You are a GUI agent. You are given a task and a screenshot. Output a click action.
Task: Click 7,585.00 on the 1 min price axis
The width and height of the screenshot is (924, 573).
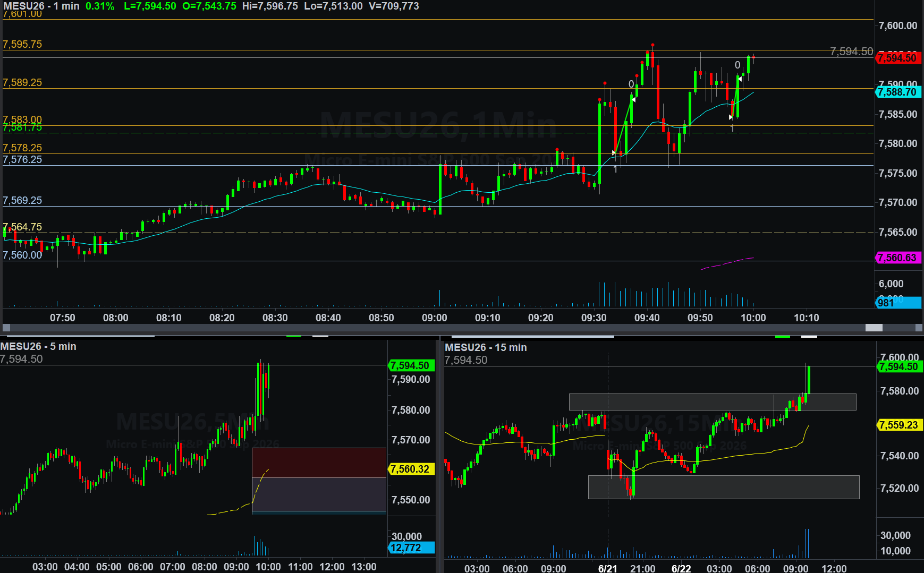tap(898, 114)
